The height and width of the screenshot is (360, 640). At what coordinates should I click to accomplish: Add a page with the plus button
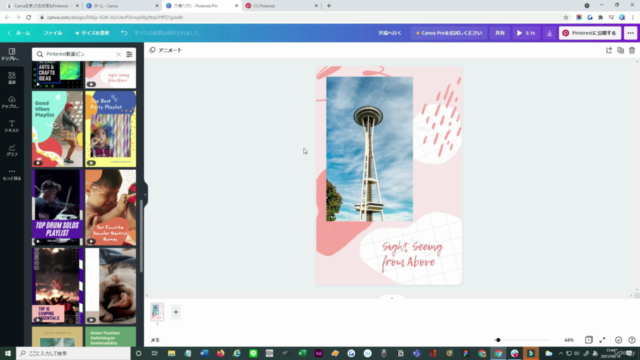pyautogui.click(x=176, y=312)
